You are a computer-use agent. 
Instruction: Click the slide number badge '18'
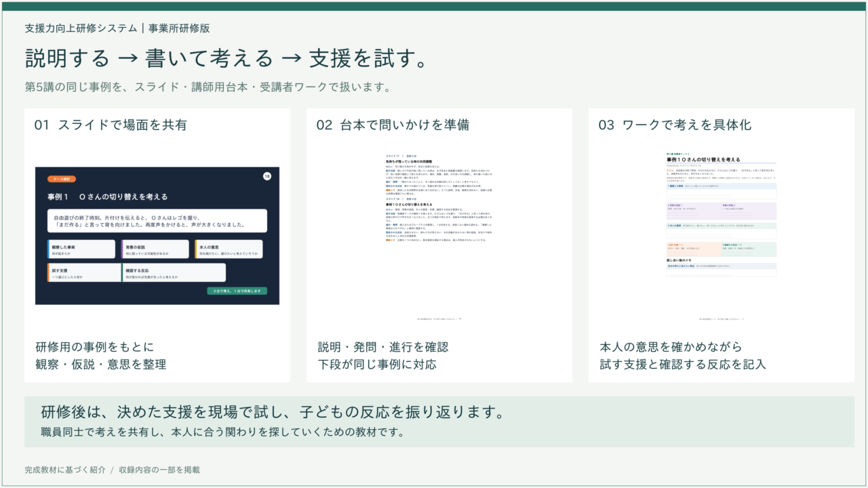point(267,177)
